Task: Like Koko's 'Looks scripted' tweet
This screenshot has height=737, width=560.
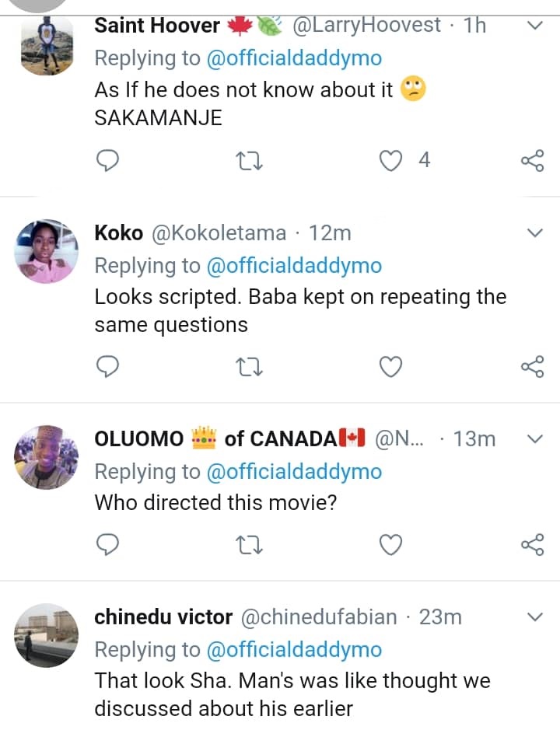Action: [x=390, y=366]
